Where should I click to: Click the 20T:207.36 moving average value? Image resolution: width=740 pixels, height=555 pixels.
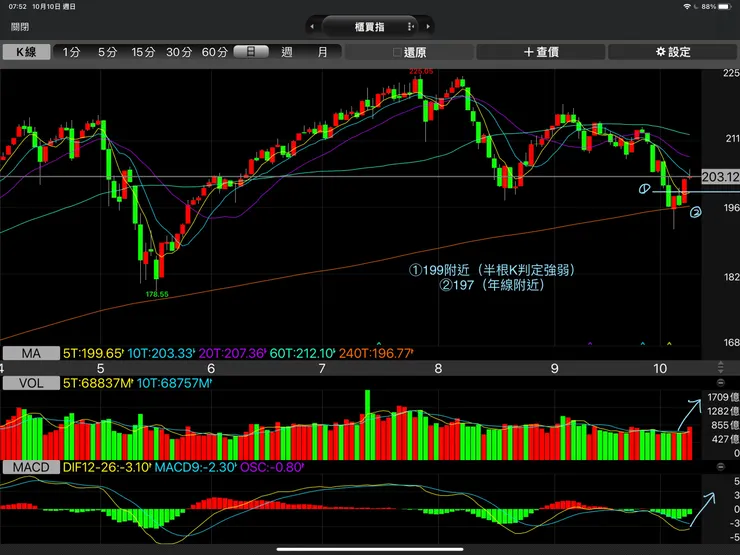(x=232, y=353)
